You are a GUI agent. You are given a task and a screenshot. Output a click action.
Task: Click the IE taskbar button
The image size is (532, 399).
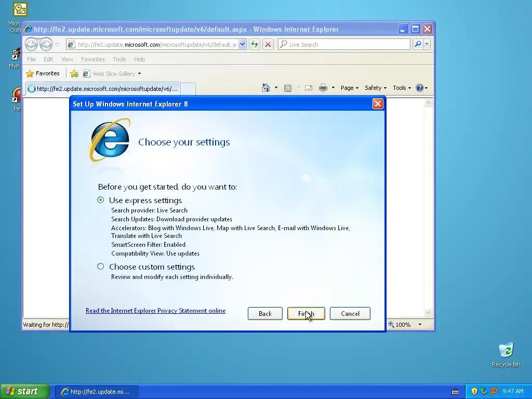pos(96,392)
